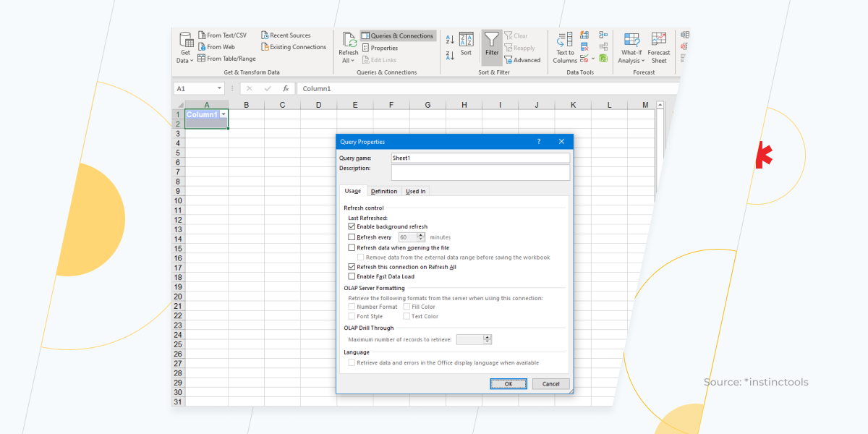Decrease the refresh minutes spinner

point(422,239)
